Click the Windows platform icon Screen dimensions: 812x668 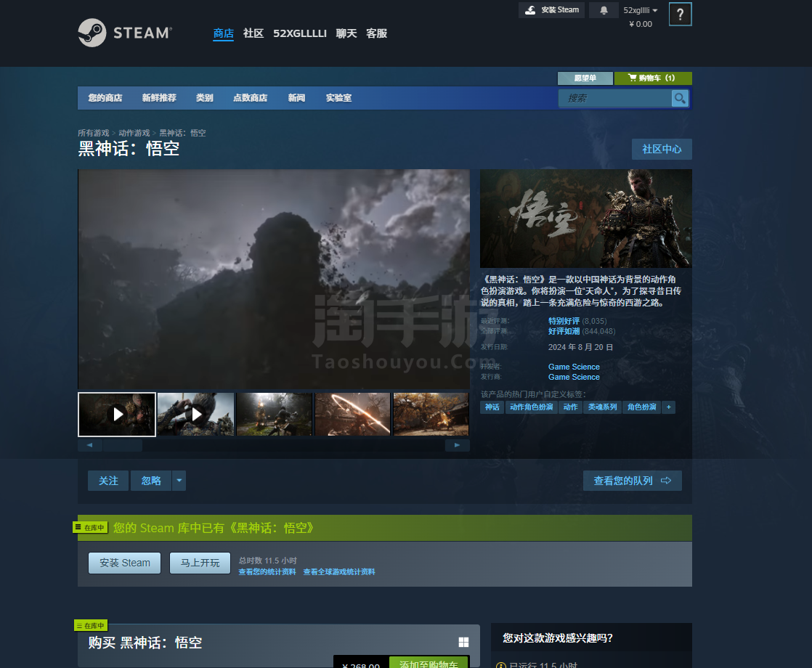point(463,642)
